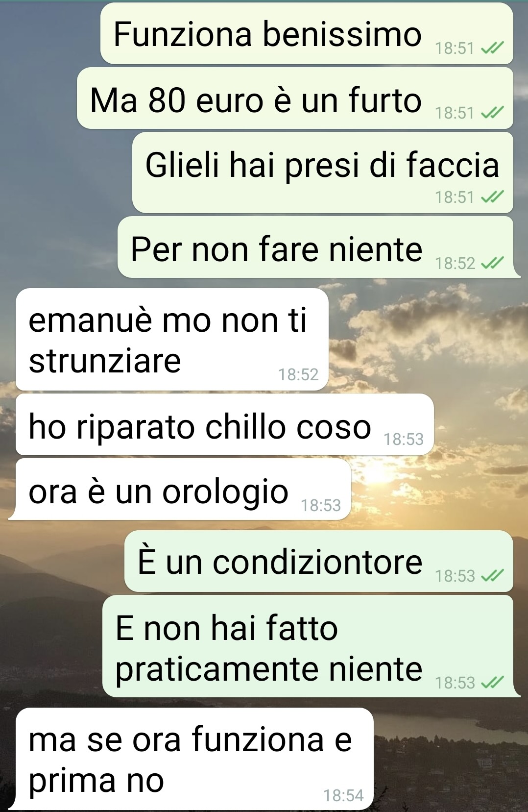Tap the 18:54 timestamp on the last message

pos(343,795)
